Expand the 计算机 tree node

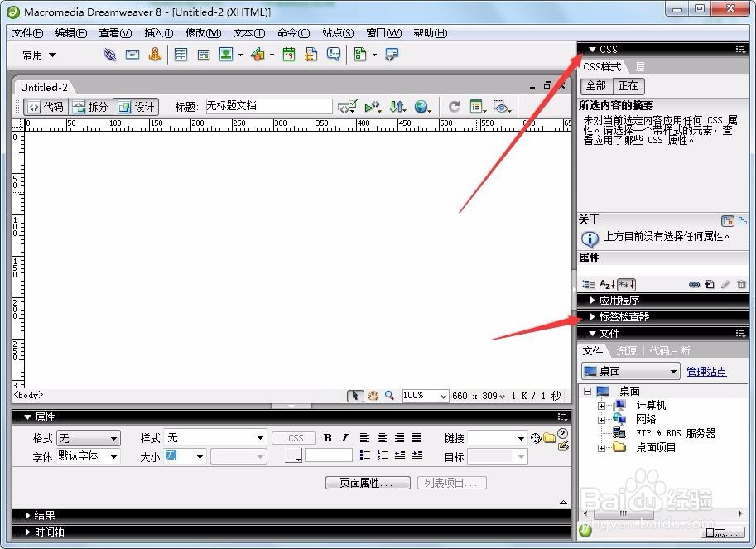tap(601, 406)
